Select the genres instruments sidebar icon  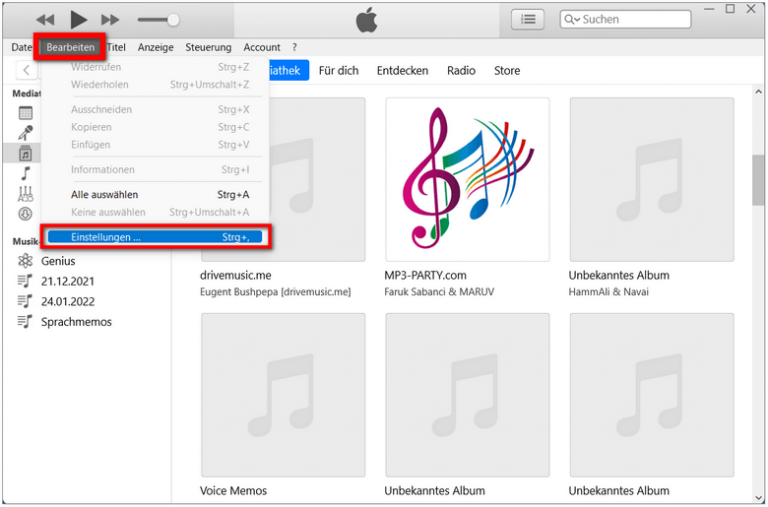click(x=25, y=194)
